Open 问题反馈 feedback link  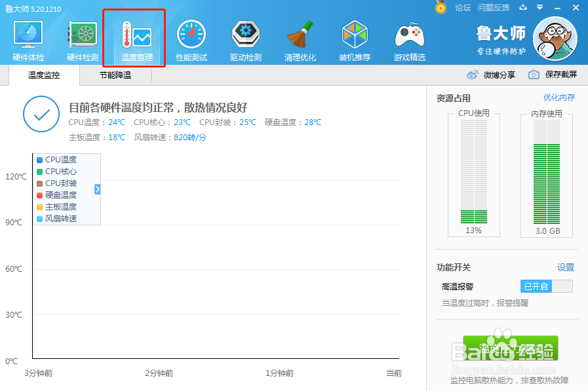(x=494, y=7)
